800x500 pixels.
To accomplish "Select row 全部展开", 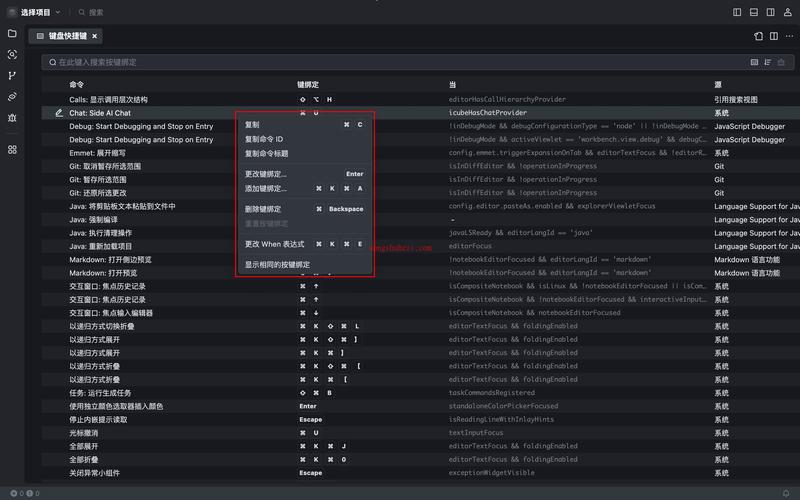I will click(x=420, y=446).
